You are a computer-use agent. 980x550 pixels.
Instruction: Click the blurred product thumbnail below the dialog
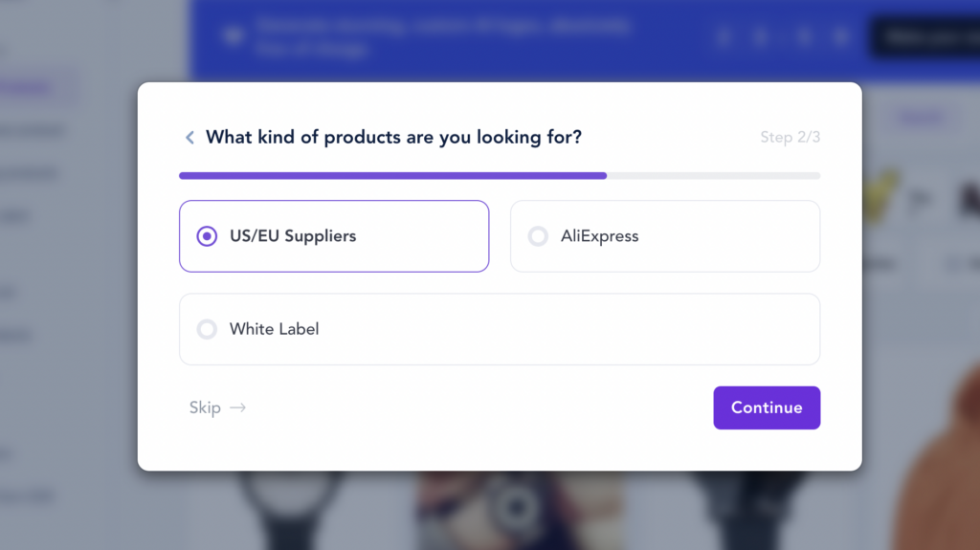tap(517, 507)
